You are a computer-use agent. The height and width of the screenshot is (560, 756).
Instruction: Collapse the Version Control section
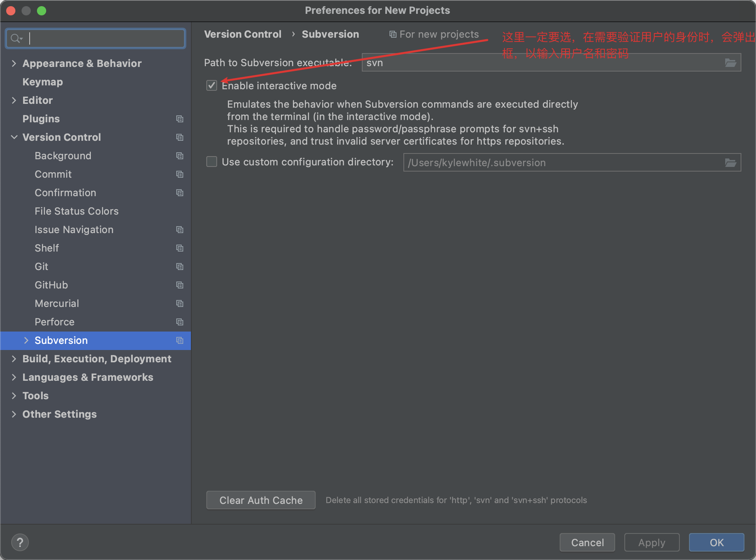[14, 137]
